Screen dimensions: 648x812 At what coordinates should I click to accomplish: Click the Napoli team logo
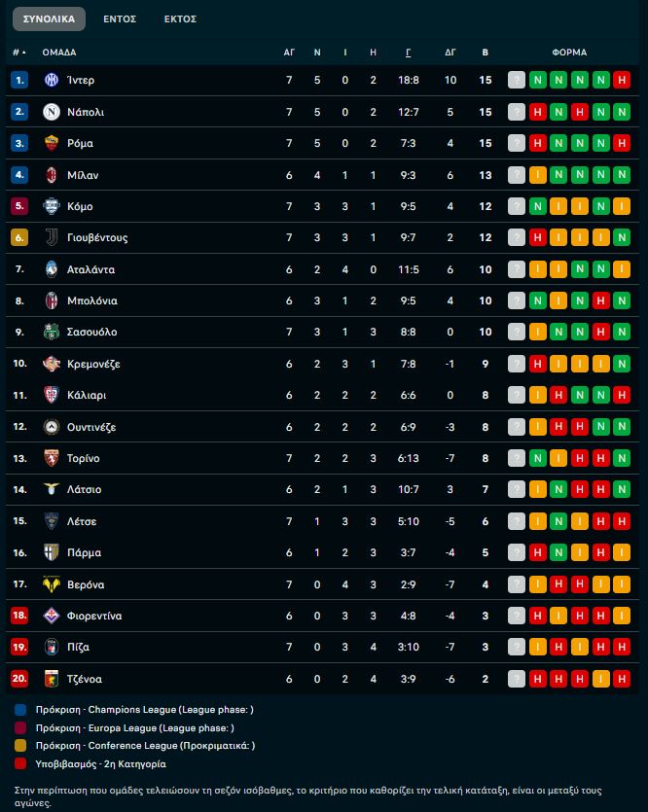(52, 112)
